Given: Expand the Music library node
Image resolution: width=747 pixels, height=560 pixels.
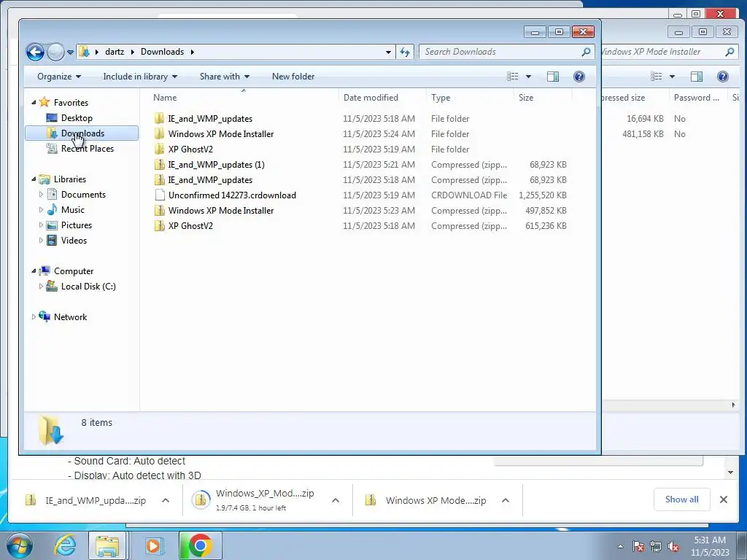Looking at the screenshot, I should 41,209.
